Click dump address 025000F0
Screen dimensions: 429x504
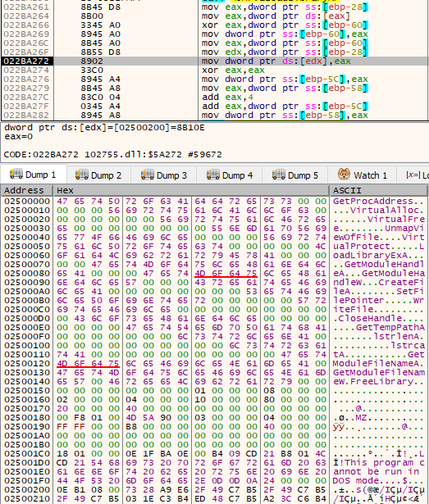point(27,336)
